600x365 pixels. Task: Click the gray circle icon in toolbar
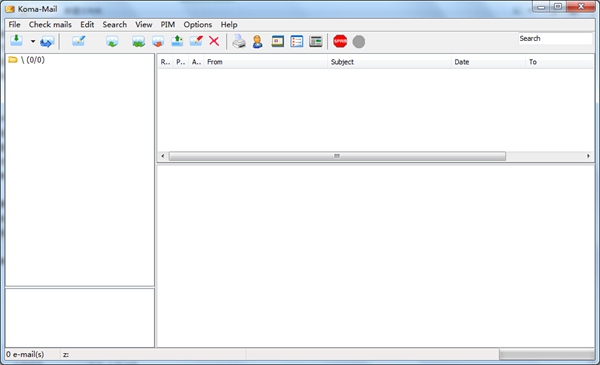[359, 42]
